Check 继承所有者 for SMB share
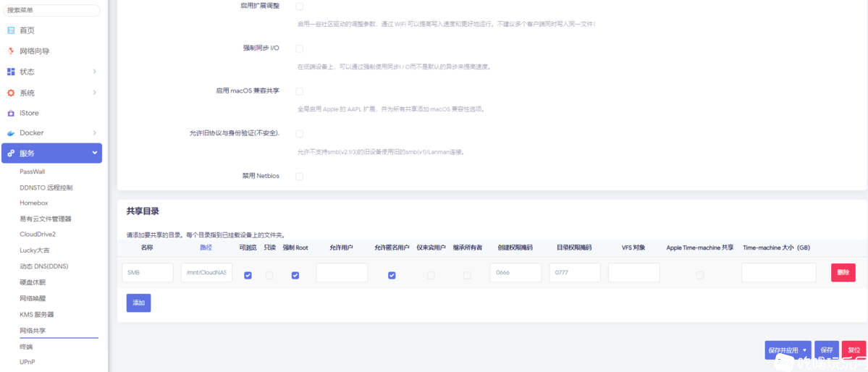 (x=467, y=275)
